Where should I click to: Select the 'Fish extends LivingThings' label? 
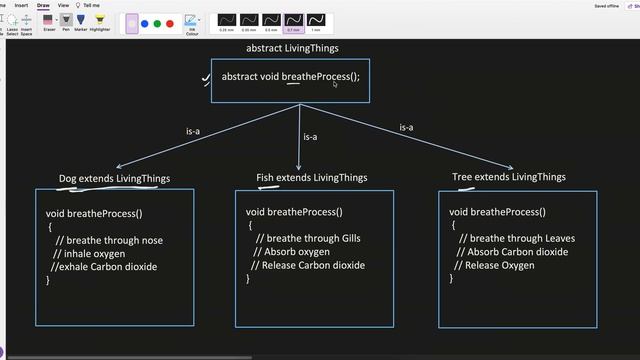click(x=312, y=178)
